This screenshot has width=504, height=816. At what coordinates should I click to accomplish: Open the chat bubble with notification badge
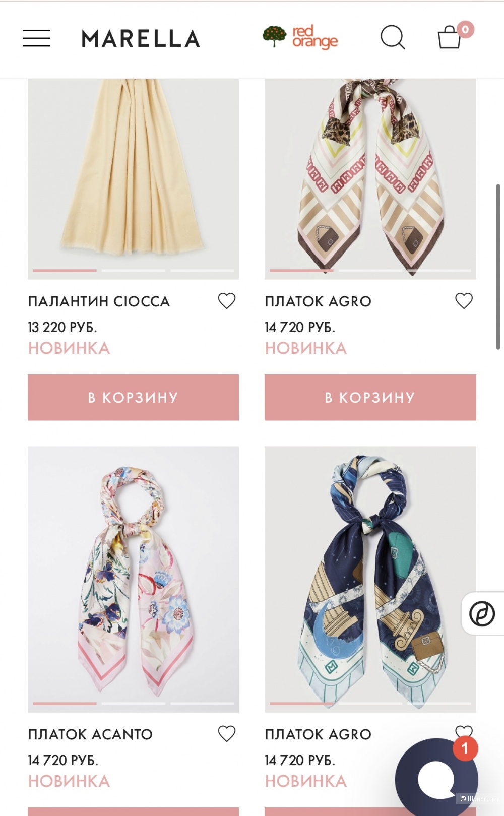click(436, 777)
